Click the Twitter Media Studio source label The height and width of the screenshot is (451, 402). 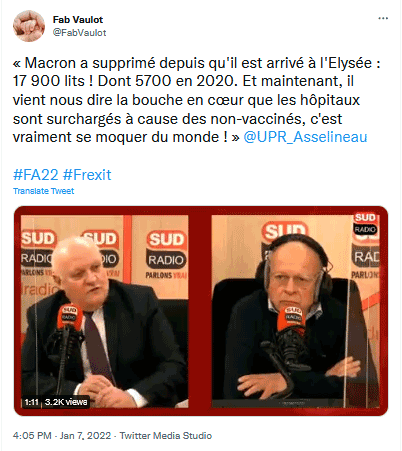pos(166,436)
